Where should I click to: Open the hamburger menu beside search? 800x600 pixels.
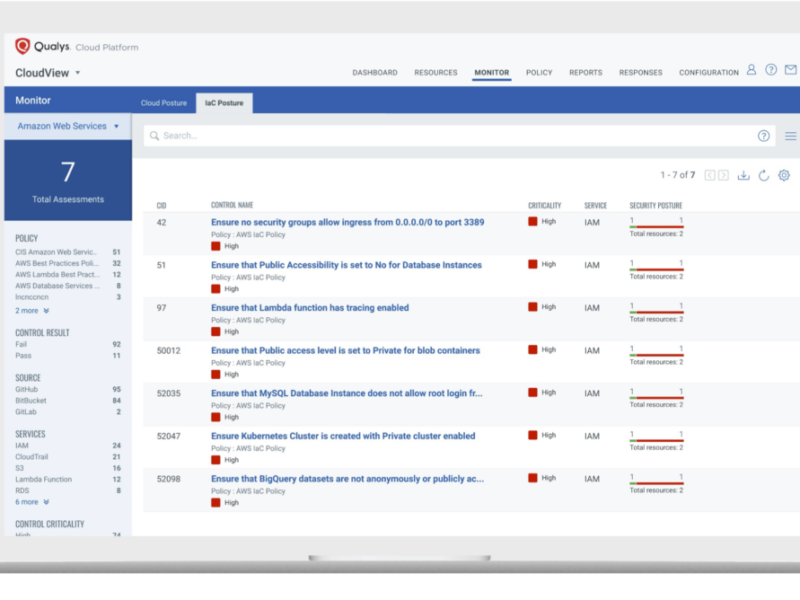[x=790, y=136]
